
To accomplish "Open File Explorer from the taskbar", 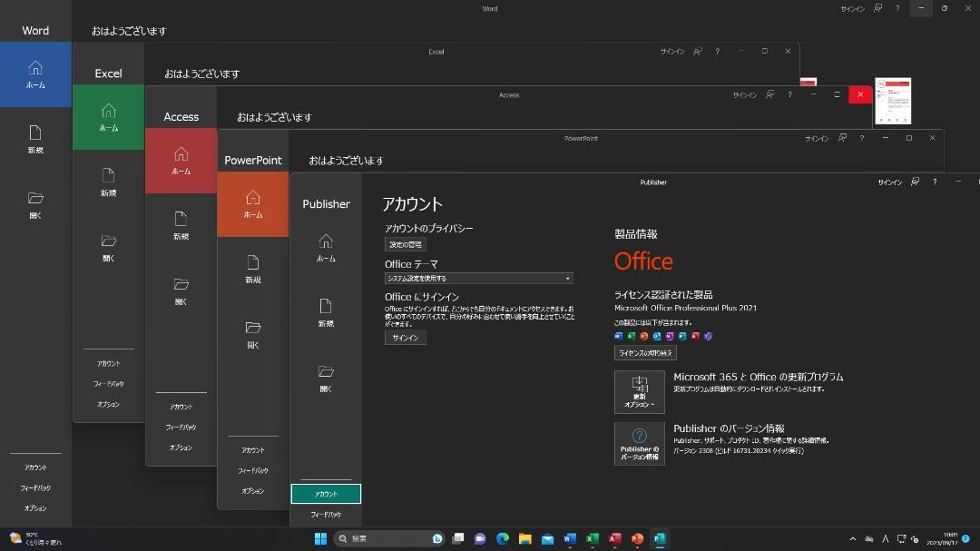I will point(525,538).
